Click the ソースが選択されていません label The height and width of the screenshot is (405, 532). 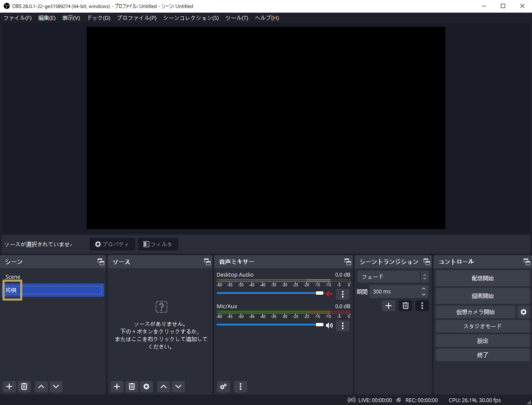[x=38, y=244]
